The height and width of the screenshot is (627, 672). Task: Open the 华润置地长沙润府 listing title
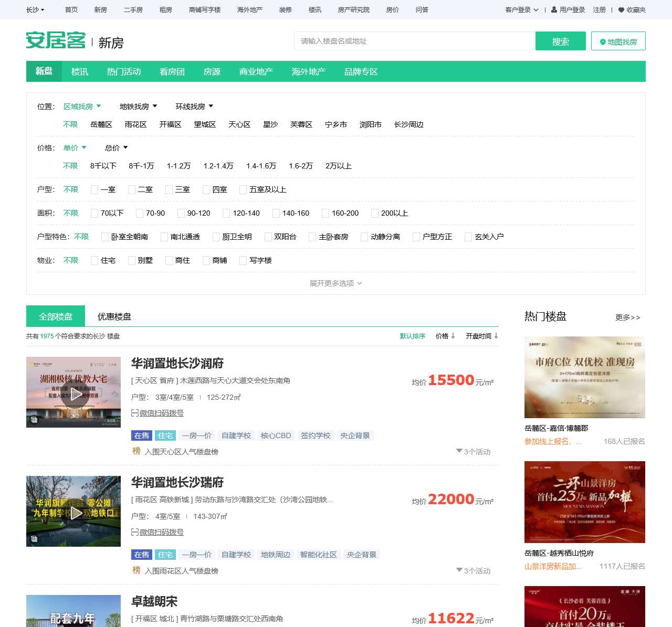tap(177, 363)
